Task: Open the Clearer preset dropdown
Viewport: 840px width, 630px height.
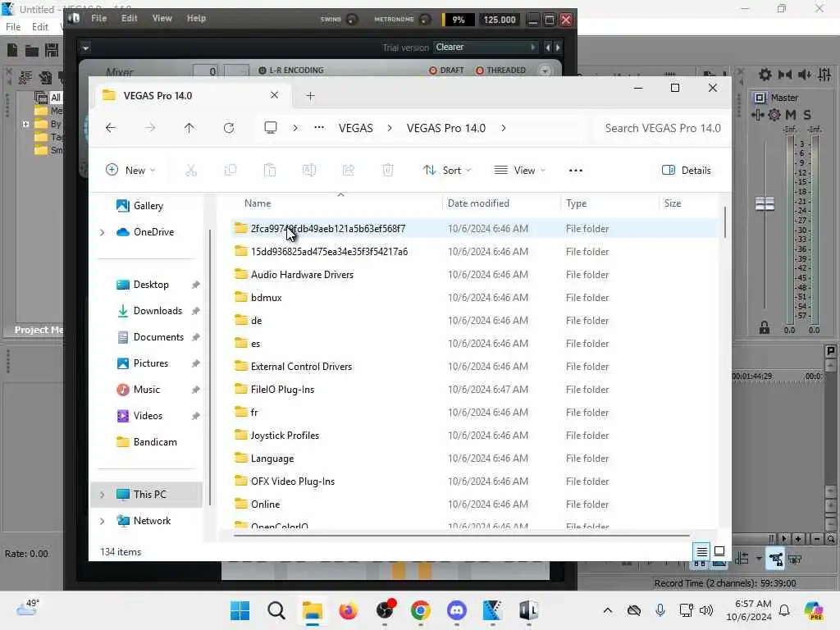Action: point(486,47)
